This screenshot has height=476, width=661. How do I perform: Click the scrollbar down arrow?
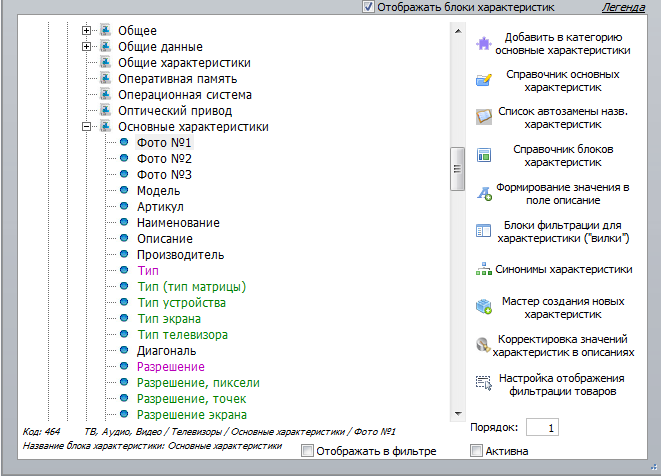tap(458, 414)
